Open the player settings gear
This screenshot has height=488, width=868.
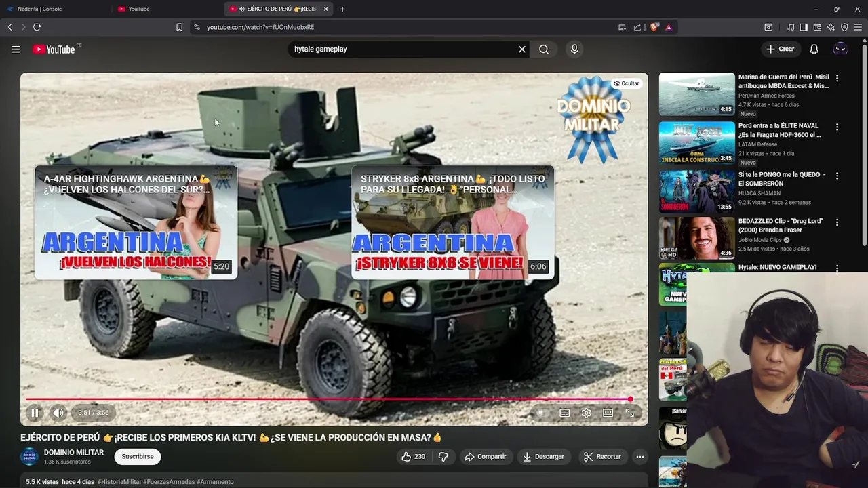click(587, 413)
